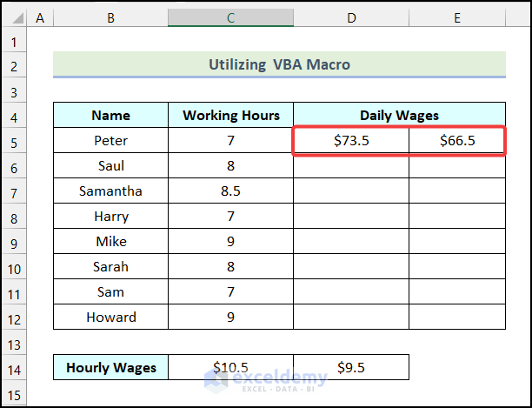The image size is (532, 408).
Task: Select row 2 header
Action: click(x=14, y=64)
